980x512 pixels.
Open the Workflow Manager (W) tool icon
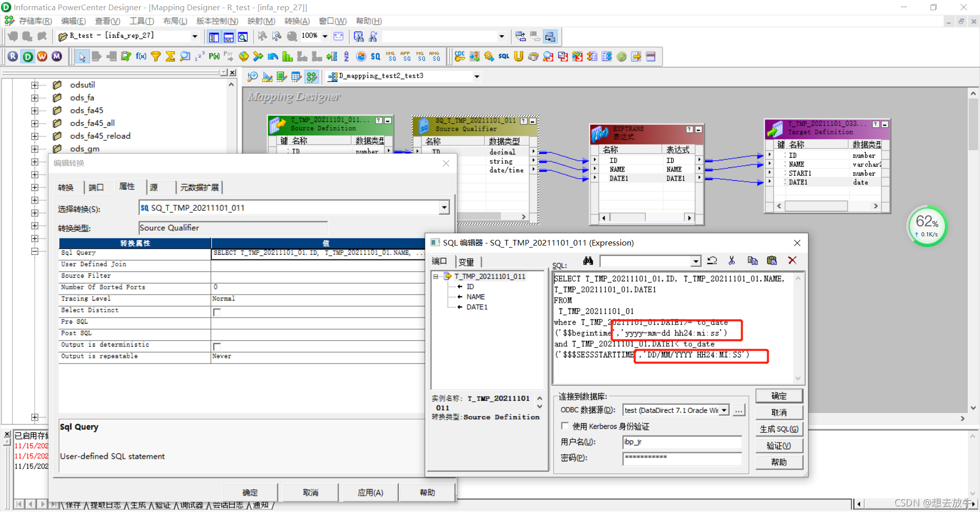pyautogui.click(x=42, y=56)
